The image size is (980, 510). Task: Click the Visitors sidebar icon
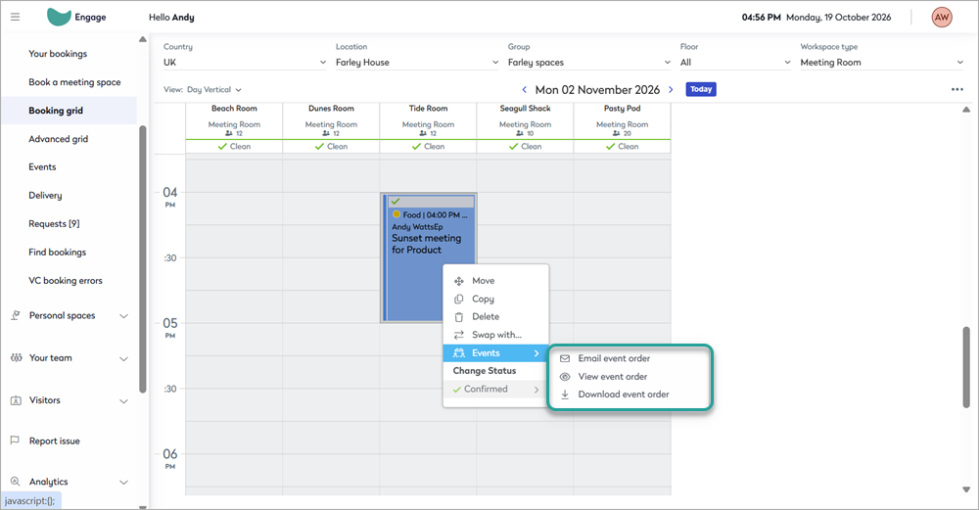pos(16,400)
